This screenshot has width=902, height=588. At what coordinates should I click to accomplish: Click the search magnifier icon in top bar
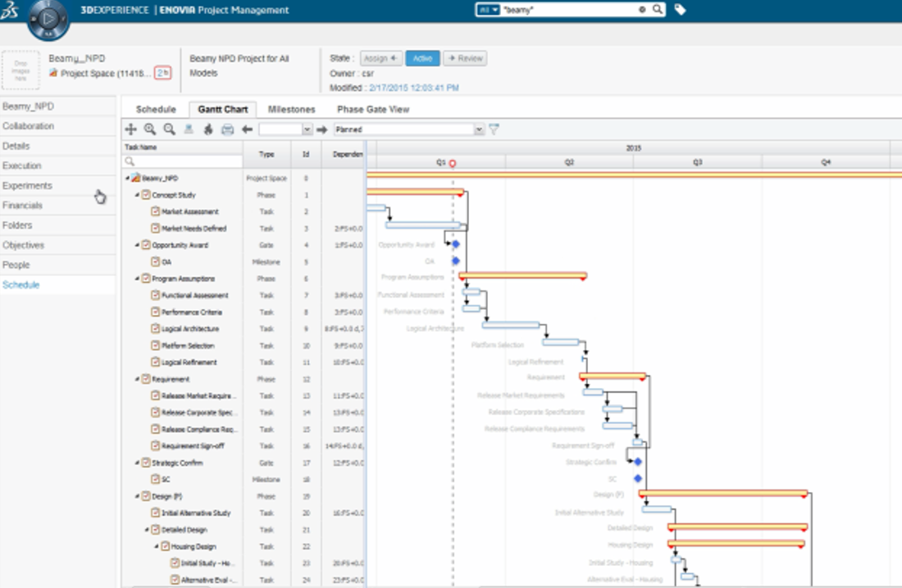click(x=657, y=10)
